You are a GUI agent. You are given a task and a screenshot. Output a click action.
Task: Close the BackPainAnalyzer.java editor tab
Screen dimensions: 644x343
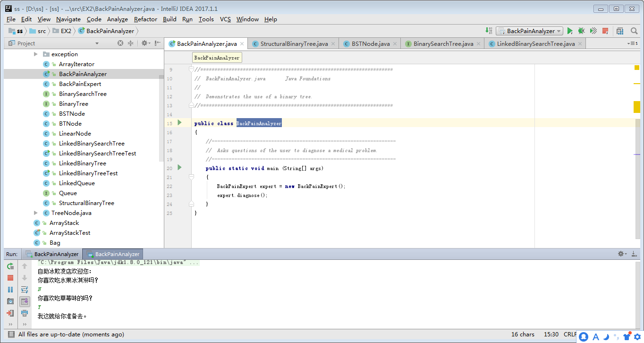coord(242,44)
